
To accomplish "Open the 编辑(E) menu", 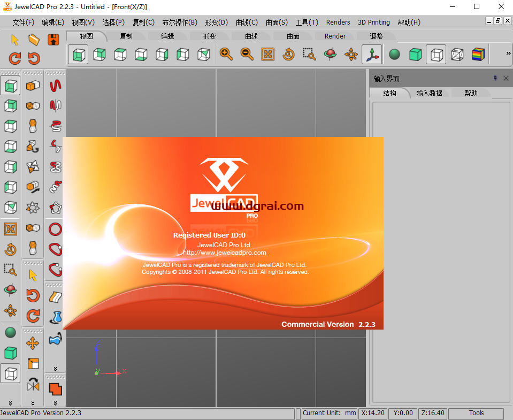I will tap(53, 22).
